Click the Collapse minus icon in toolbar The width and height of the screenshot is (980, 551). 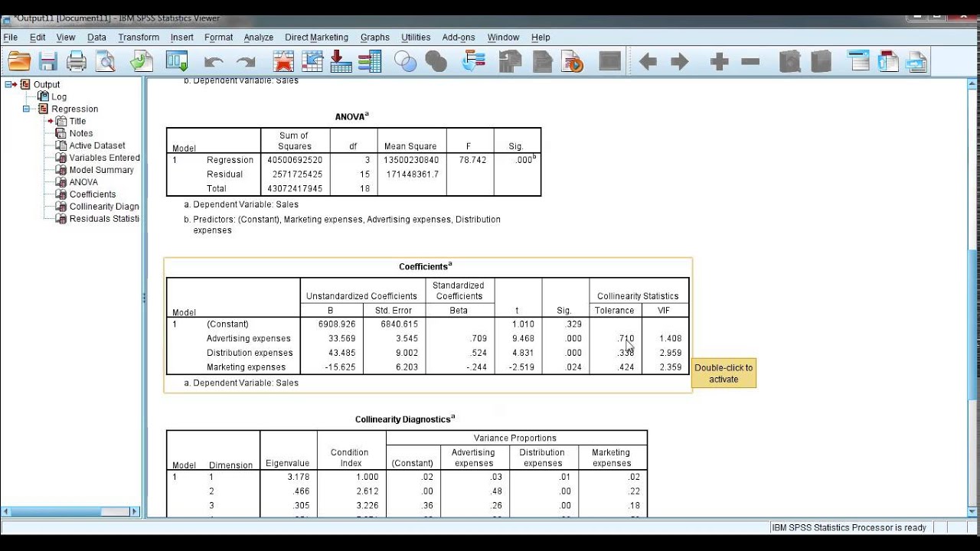(x=750, y=63)
